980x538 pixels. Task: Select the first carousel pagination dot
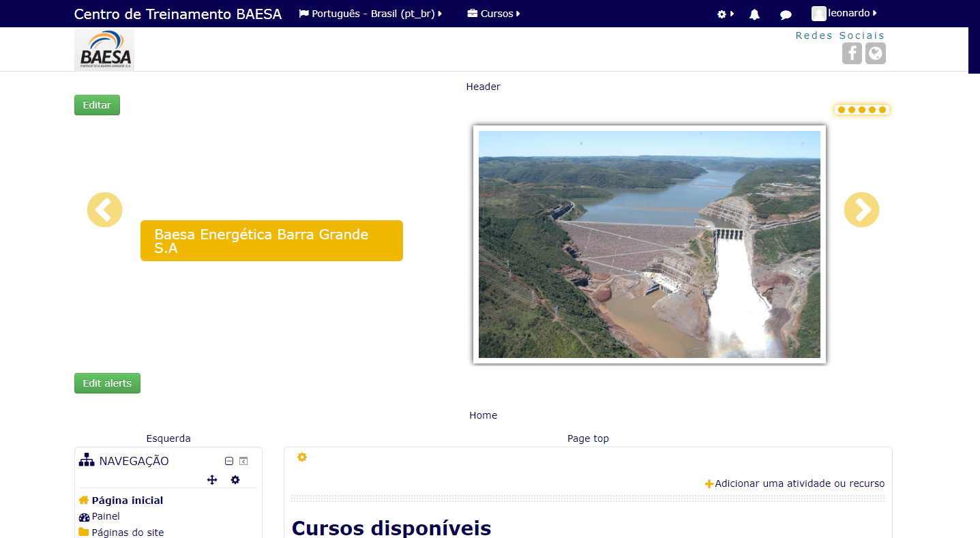842,110
